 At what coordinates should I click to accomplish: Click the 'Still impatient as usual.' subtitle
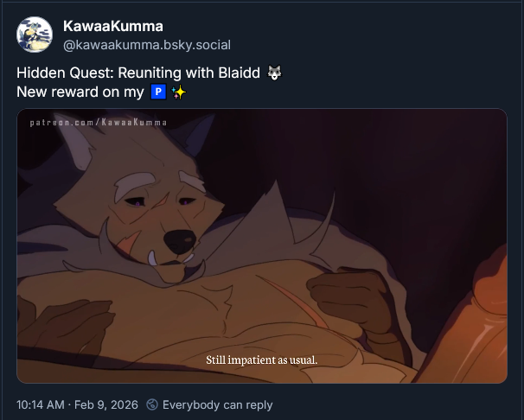pyautogui.click(x=262, y=360)
